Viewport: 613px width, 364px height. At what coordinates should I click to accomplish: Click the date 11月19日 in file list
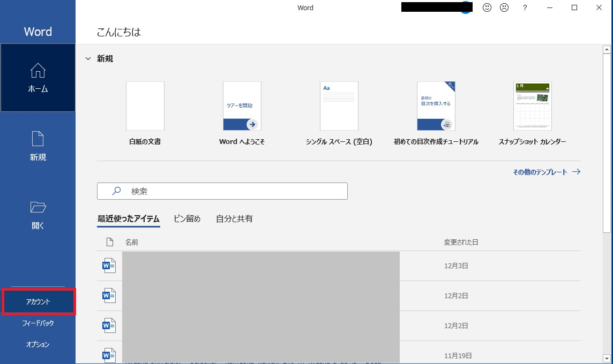tap(458, 355)
